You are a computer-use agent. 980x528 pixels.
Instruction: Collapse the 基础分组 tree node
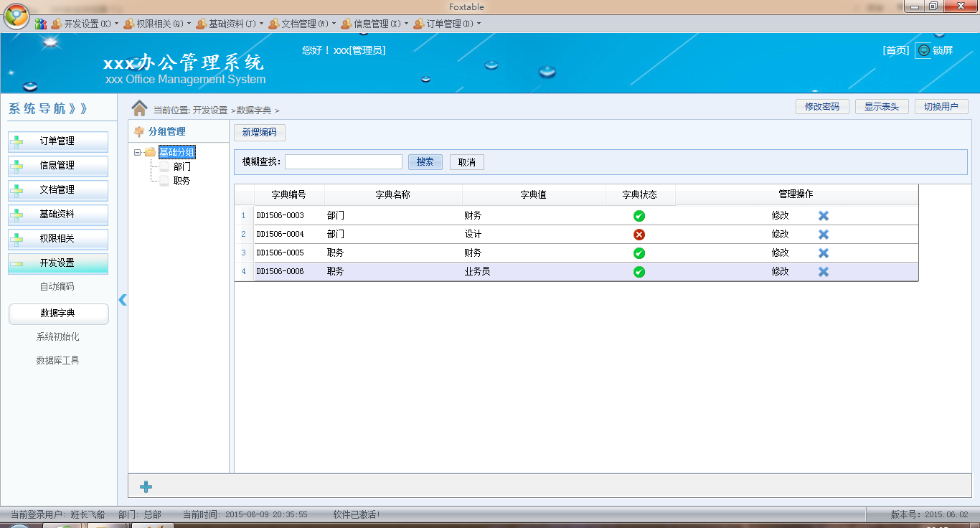pyautogui.click(x=138, y=152)
